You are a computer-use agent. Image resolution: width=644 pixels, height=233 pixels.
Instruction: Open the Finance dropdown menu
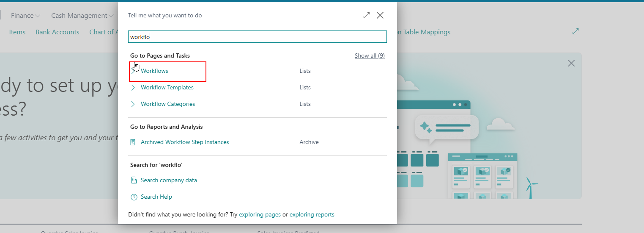pyautogui.click(x=25, y=16)
